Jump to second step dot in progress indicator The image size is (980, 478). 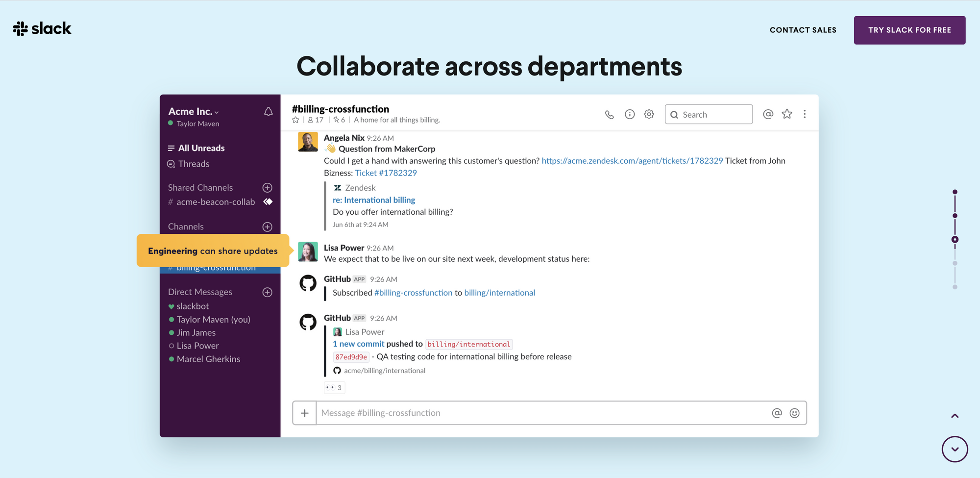pos(955,216)
